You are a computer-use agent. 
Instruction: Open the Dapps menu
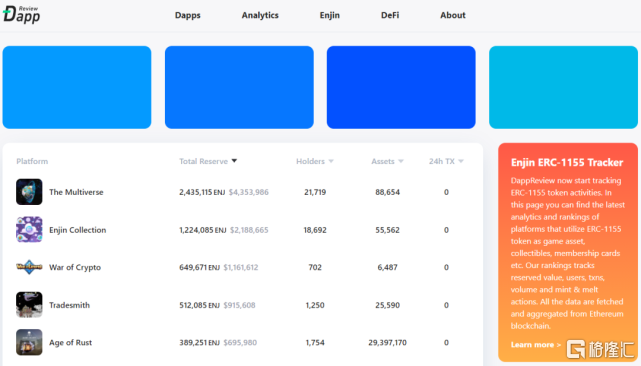tap(188, 15)
